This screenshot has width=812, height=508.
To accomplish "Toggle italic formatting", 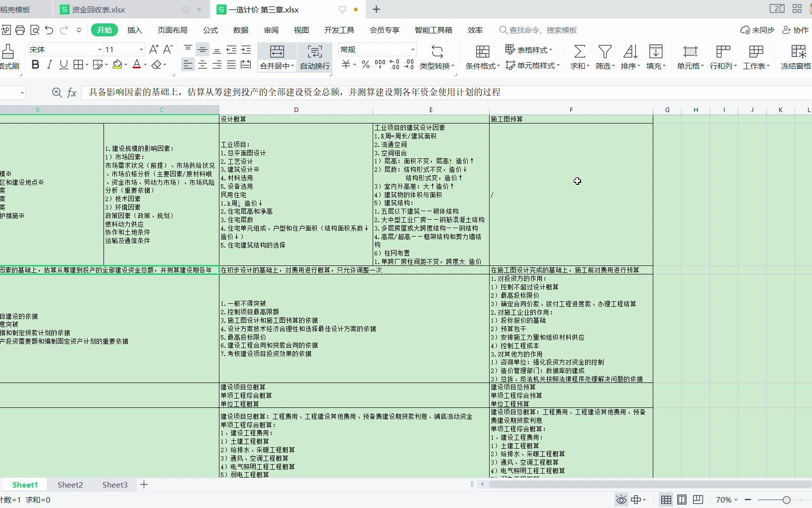I will click(49, 64).
